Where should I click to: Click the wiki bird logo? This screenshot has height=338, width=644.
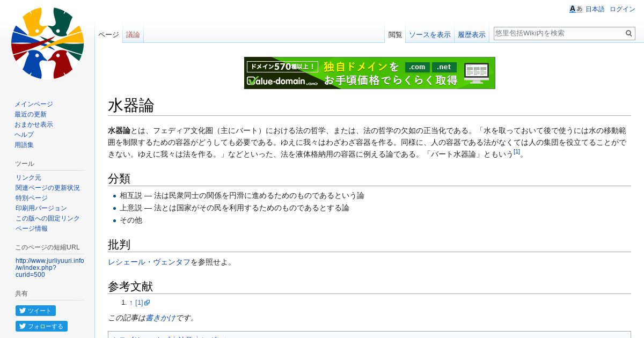point(47,43)
